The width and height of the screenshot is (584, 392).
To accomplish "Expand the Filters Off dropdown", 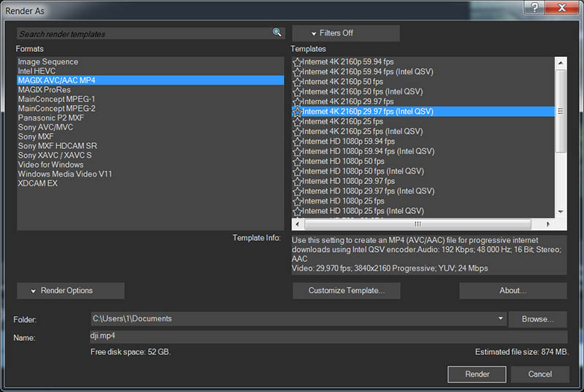I will [345, 33].
